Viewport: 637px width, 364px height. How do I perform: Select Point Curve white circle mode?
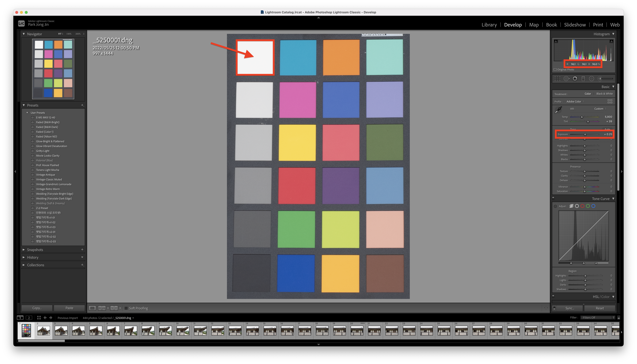click(577, 206)
